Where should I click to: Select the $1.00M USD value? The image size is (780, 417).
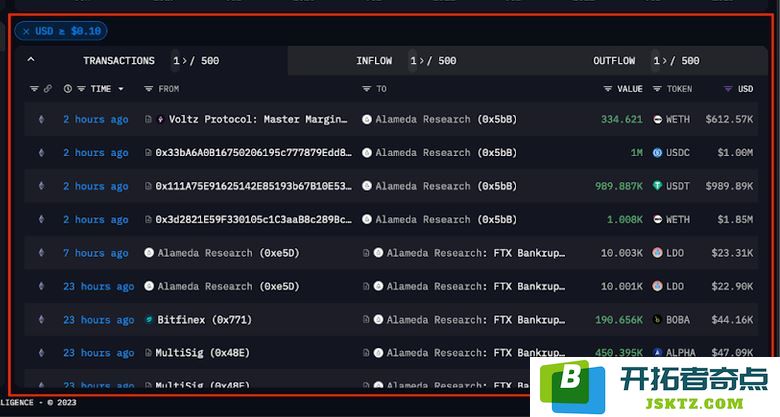735,153
